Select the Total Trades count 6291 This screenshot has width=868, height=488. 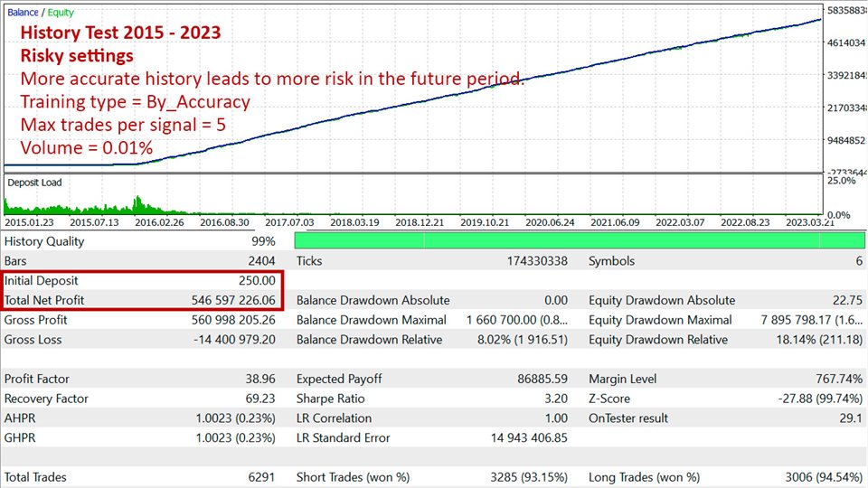pyautogui.click(x=259, y=477)
